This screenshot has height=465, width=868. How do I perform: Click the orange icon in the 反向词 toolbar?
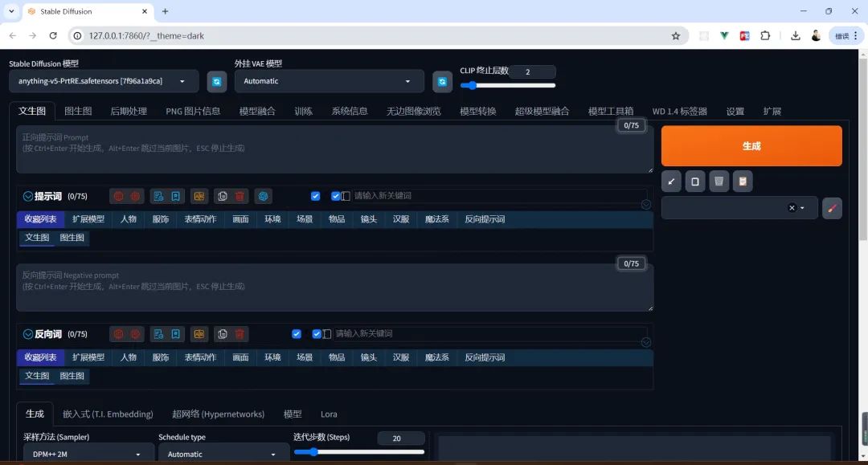coord(199,334)
